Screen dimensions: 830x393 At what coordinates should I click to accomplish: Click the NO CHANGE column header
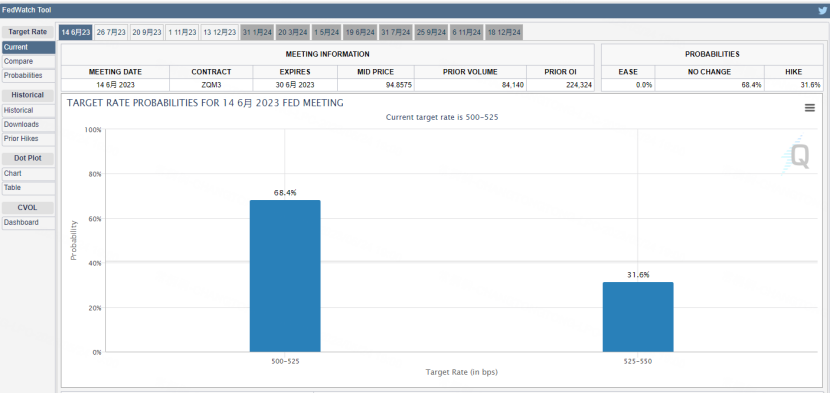tap(709, 72)
